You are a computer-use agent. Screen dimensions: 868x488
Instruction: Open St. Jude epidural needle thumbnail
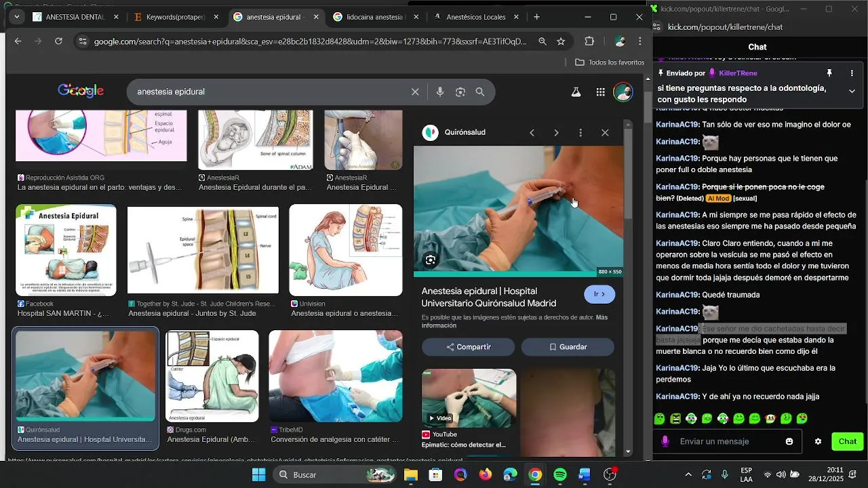(203, 251)
